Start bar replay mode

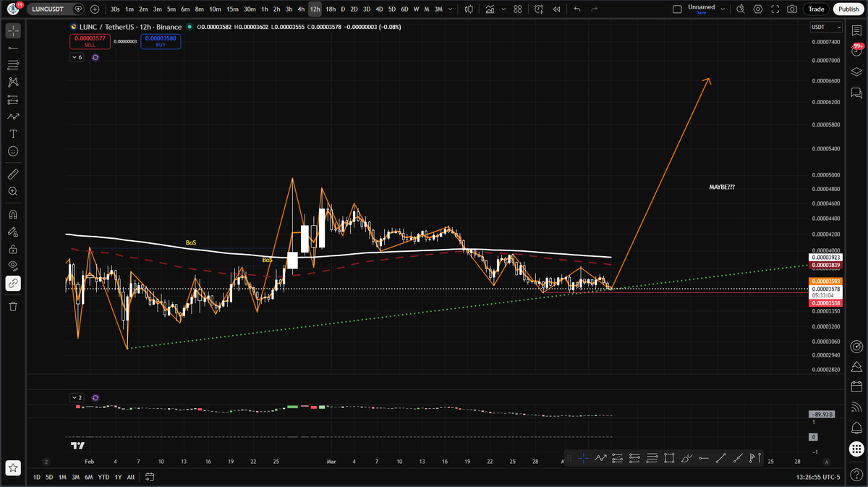click(x=556, y=9)
